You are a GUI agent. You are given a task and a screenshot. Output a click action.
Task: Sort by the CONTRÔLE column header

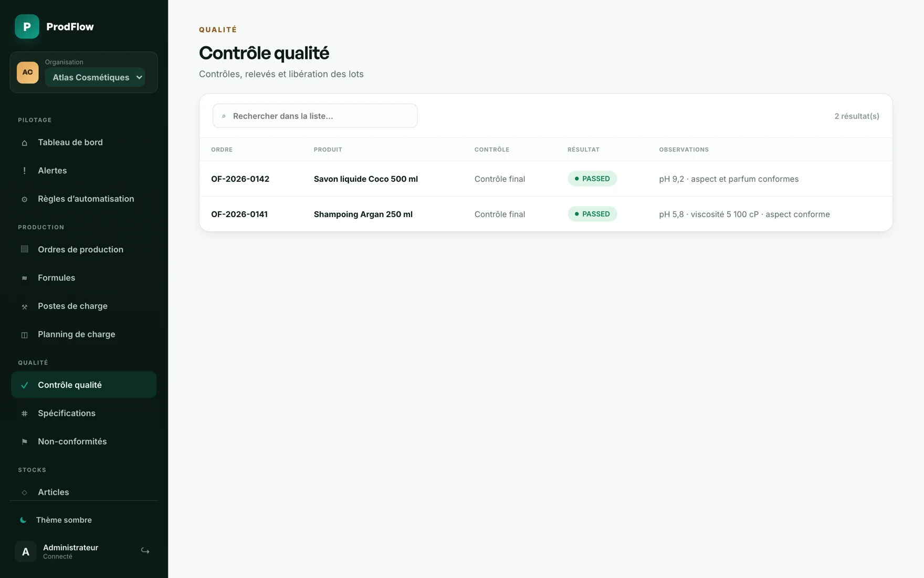(492, 150)
